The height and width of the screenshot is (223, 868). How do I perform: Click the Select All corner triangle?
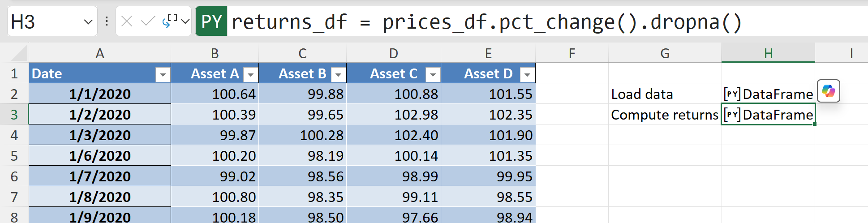(x=19, y=53)
